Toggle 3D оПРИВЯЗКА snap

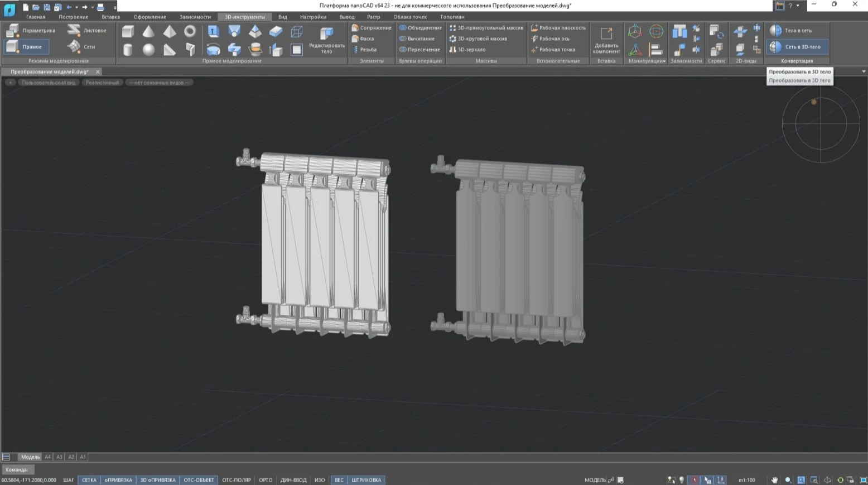[x=158, y=480]
